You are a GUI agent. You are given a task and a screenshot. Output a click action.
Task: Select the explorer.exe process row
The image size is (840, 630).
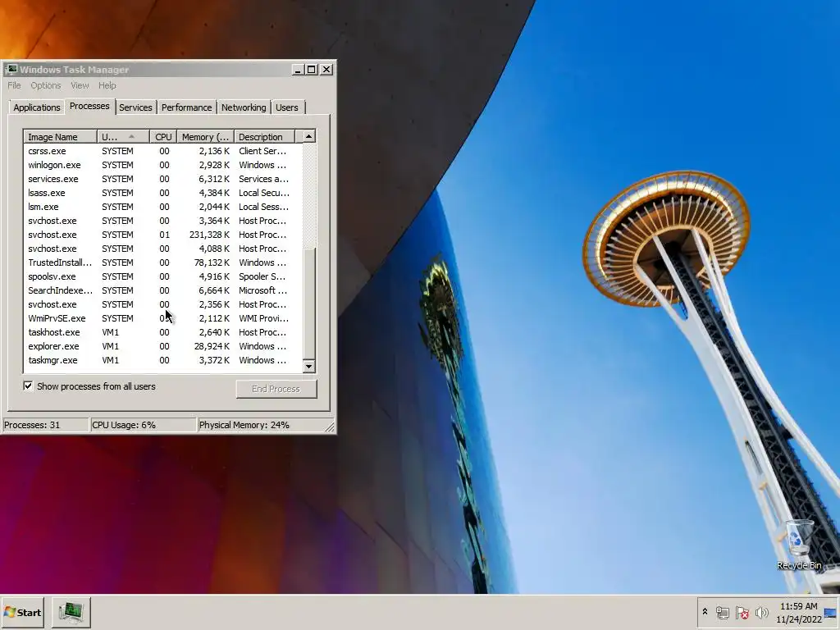pyautogui.click(x=163, y=346)
